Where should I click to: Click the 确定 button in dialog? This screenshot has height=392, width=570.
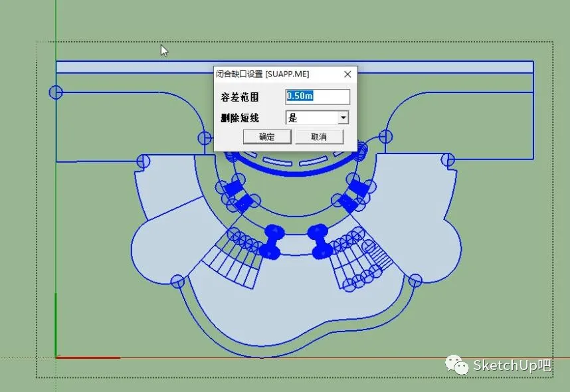tap(267, 137)
